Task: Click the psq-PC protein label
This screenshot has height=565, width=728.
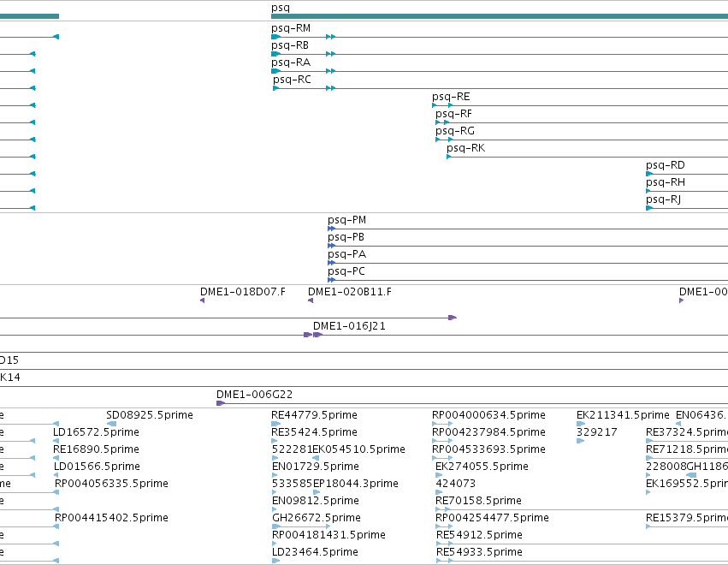Action: click(346, 272)
